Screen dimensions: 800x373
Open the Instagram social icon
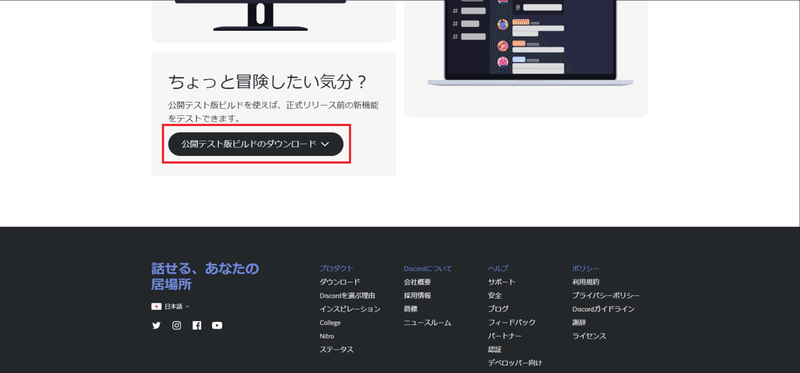(x=177, y=326)
